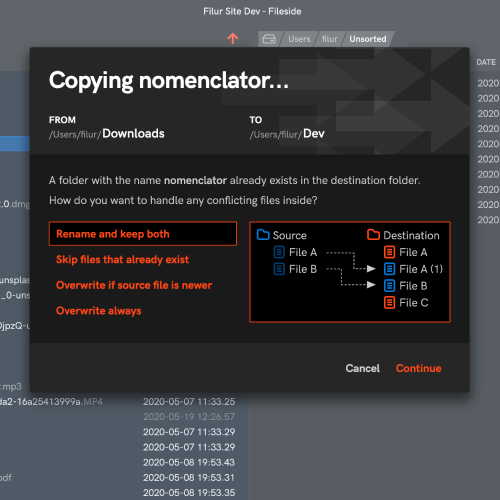Click dimmed date 2020-05-19 12:26.57
Image resolution: width=500 pixels, height=500 pixels.
[x=189, y=417]
